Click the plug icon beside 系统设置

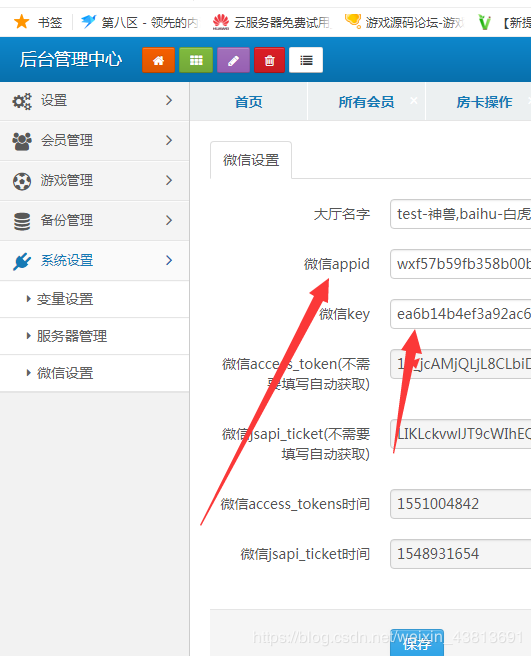[22, 261]
